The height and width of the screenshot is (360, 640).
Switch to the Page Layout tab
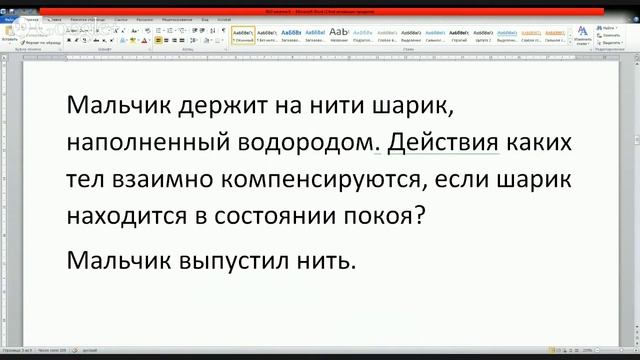tap(88, 20)
